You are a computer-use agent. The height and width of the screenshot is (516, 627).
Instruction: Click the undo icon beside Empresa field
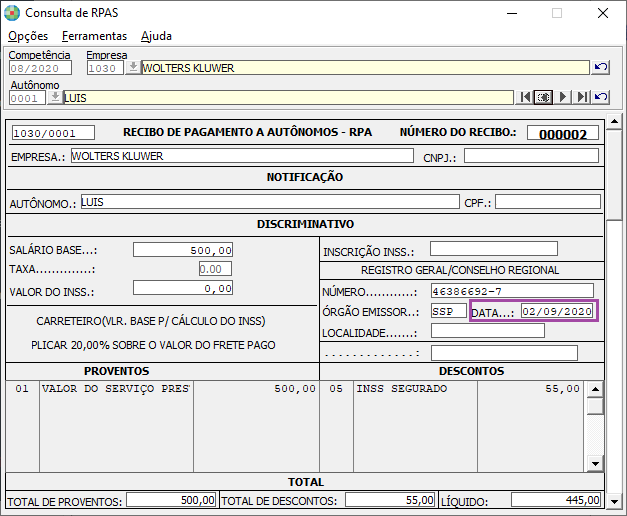pyautogui.click(x=601, y=67)
